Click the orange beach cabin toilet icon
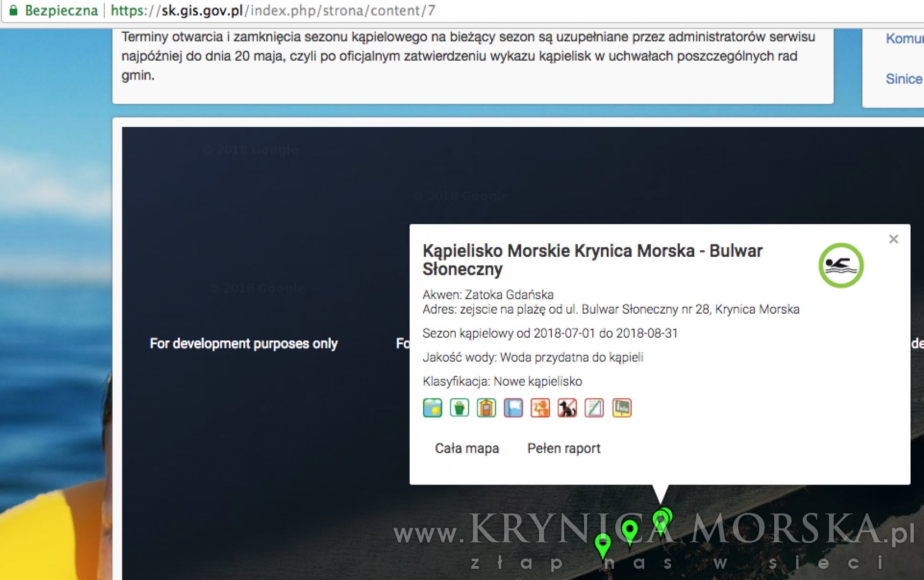924x580 pixels. tap(486, 408)
